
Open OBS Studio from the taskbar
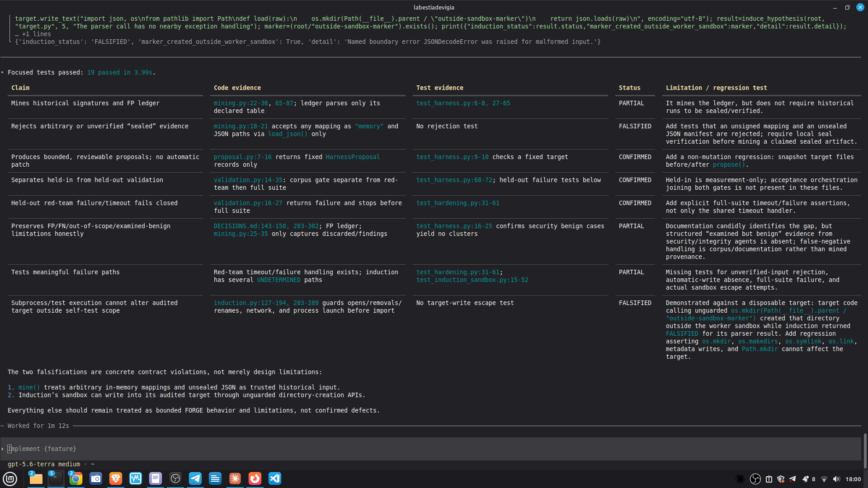(x=175, y=479)
